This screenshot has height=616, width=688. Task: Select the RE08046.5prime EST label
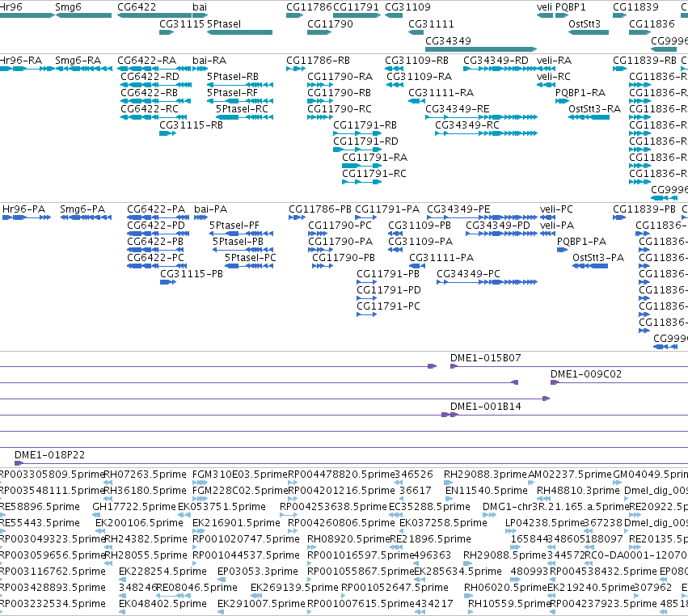click(x=196, y=588)
